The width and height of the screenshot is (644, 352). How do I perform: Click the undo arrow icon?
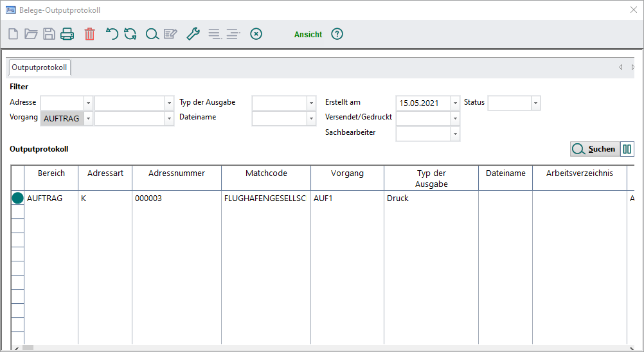(x=112, y=35)
